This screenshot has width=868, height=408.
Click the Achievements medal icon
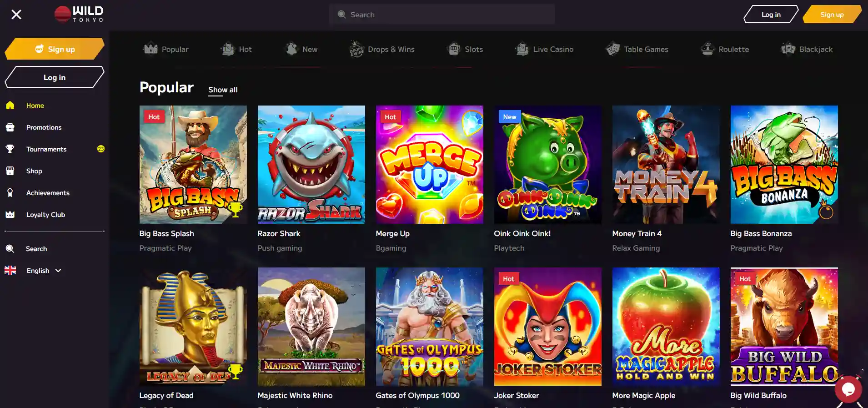point(10,193)
